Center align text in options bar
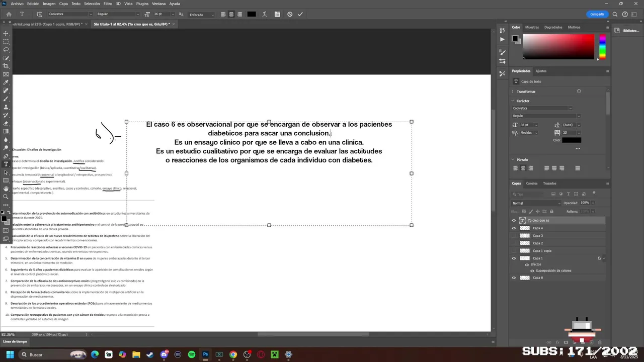Screen dimensions: 644x362 (231, 14)
